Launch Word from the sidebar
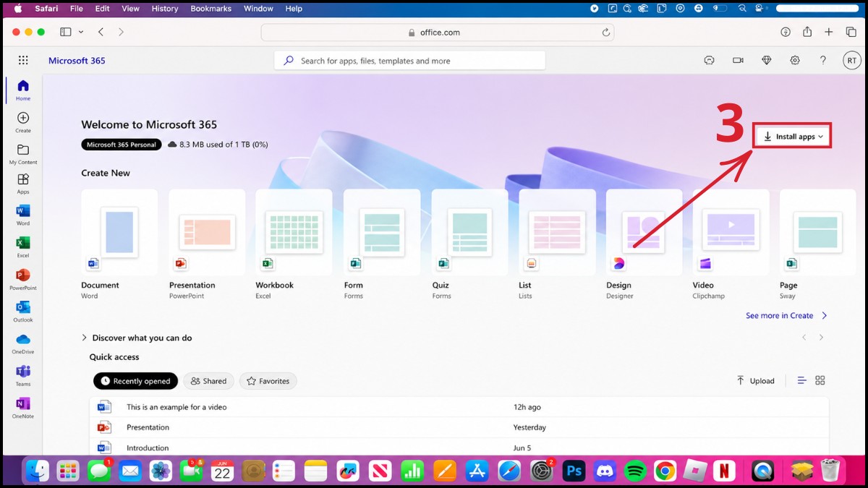This screenshot has height=488, width=868. [x=23, y=215]
